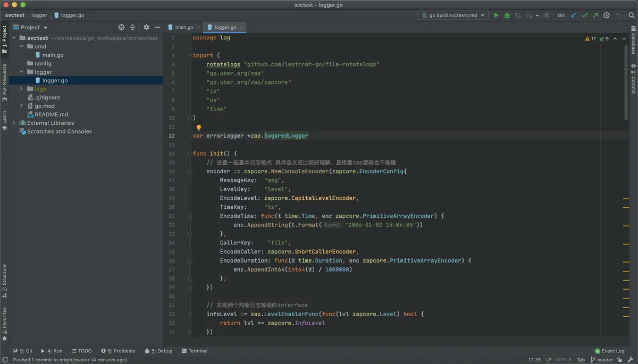Open the Run tool window

[52, 351]
